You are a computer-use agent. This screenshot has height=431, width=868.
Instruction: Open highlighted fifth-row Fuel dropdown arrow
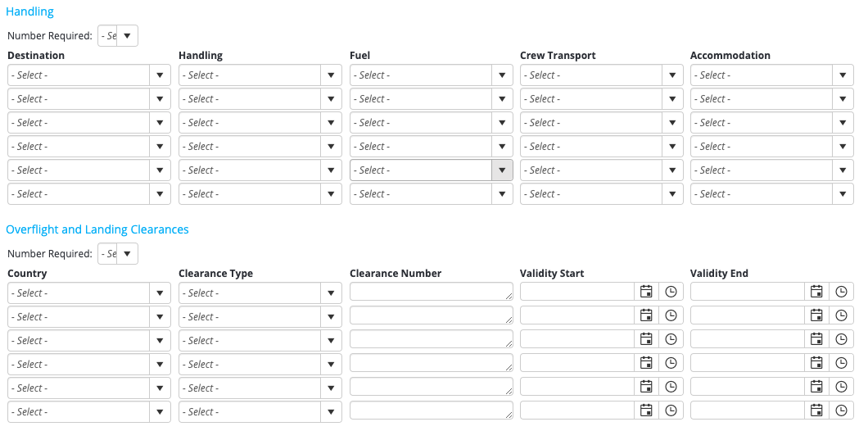(502, 170)
